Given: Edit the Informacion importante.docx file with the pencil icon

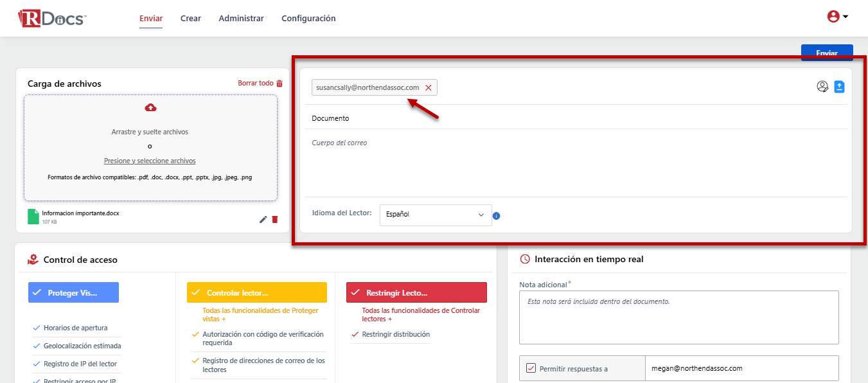Looking at the screenshot, I should coord(263,219).
